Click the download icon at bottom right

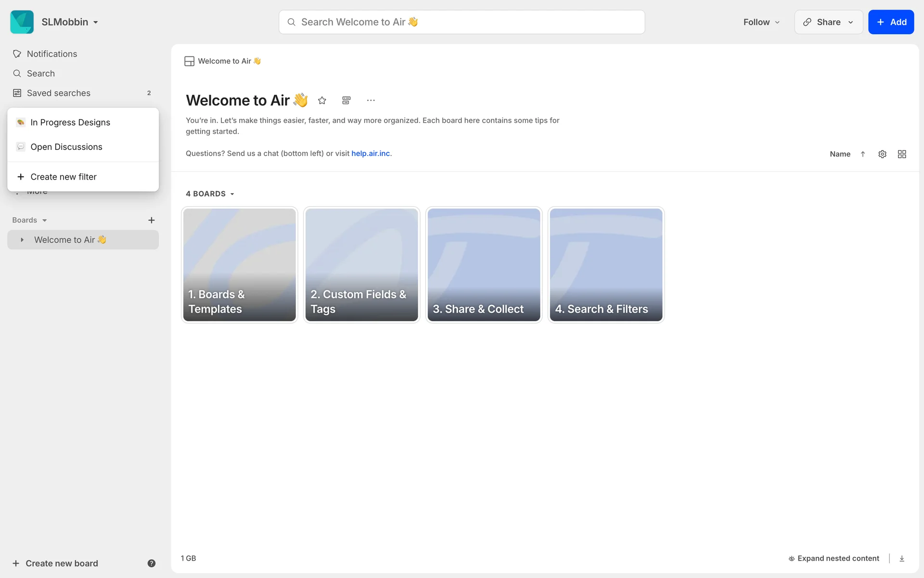pyautogui.click(x=902, y=558)
